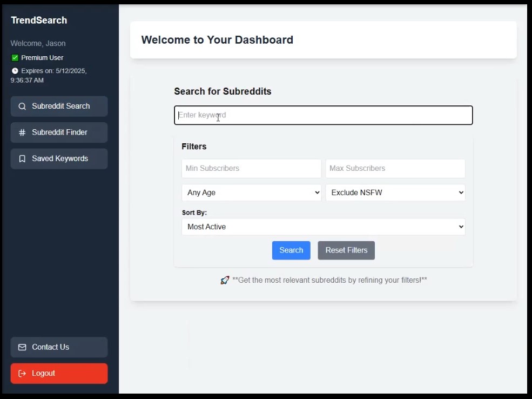Open the Subreddit Finder sidebar item
This screenshot has width=532, height=399.
[x=59, y=132]
